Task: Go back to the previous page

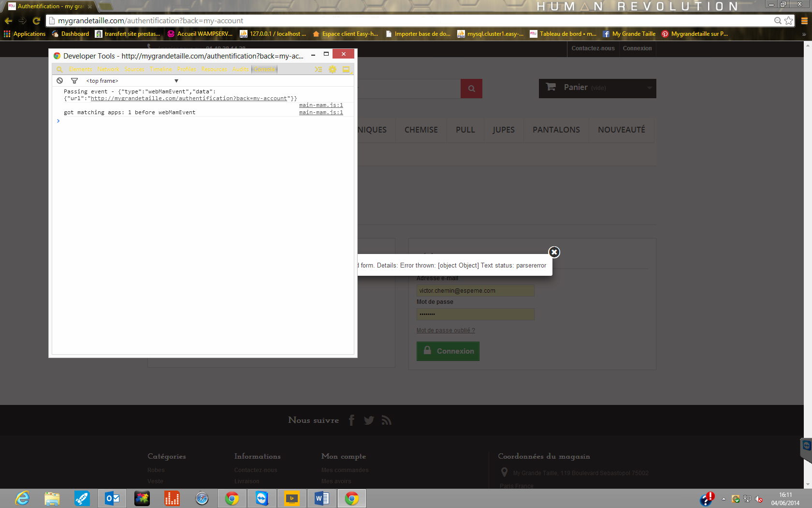Action: click(x=8, y=21)
